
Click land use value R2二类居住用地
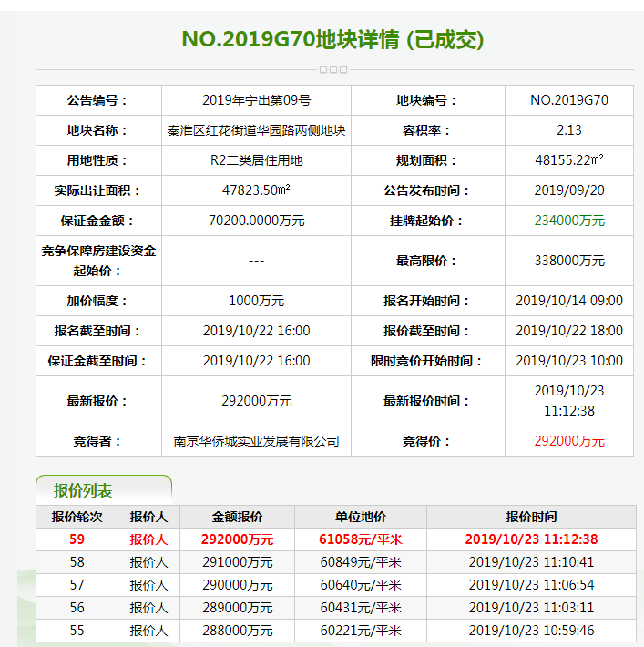(256, 160)
